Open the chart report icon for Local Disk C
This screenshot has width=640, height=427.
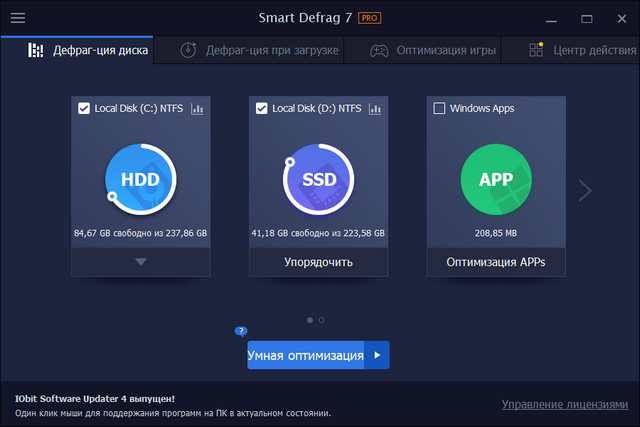(197, 108)
